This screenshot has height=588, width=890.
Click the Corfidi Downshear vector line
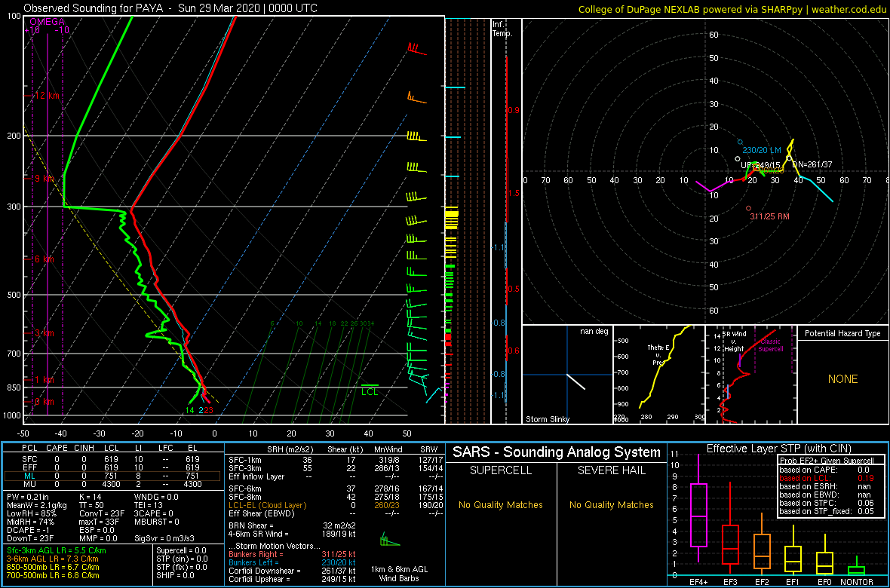[291, 571]
